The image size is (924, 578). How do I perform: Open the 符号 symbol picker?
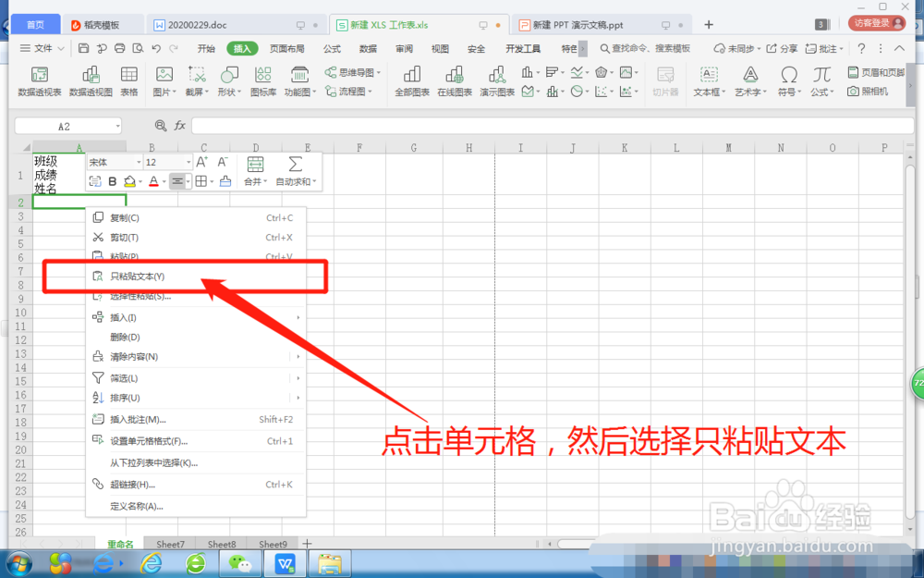tap(788, 80)
